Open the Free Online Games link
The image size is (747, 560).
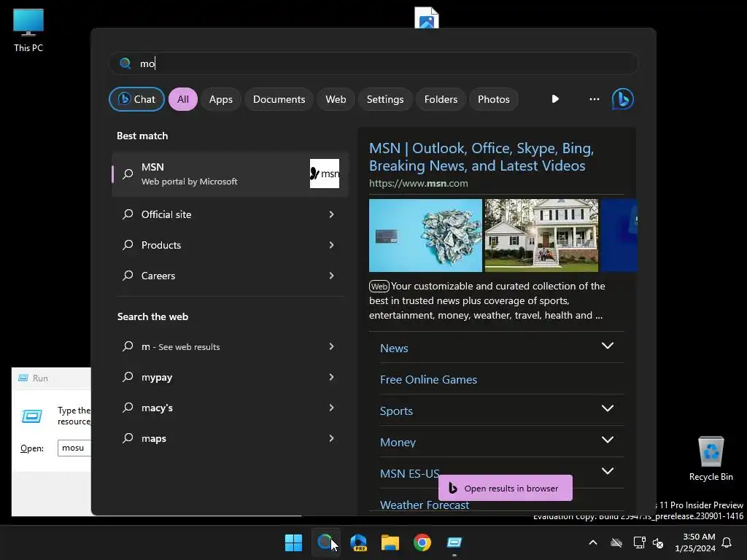pyautogui.click(x=428, y=379)
